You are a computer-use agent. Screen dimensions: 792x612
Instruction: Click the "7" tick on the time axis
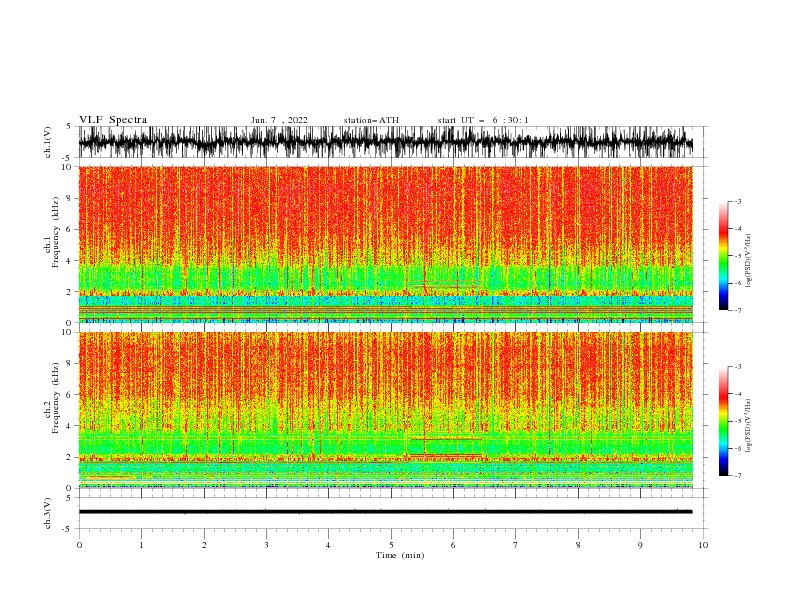point(516,545)
